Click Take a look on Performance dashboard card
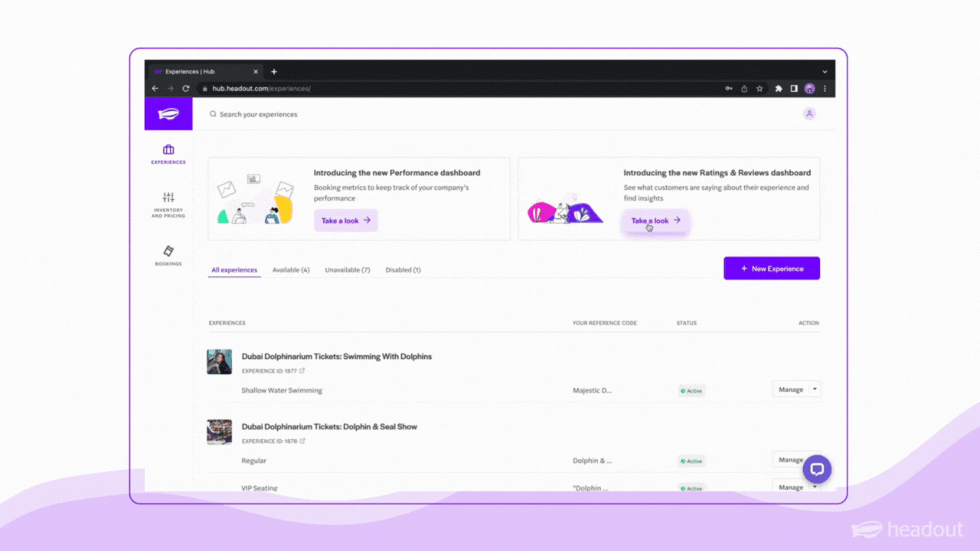The height and width of the screenshot is (551, 980). click(346, 220)
